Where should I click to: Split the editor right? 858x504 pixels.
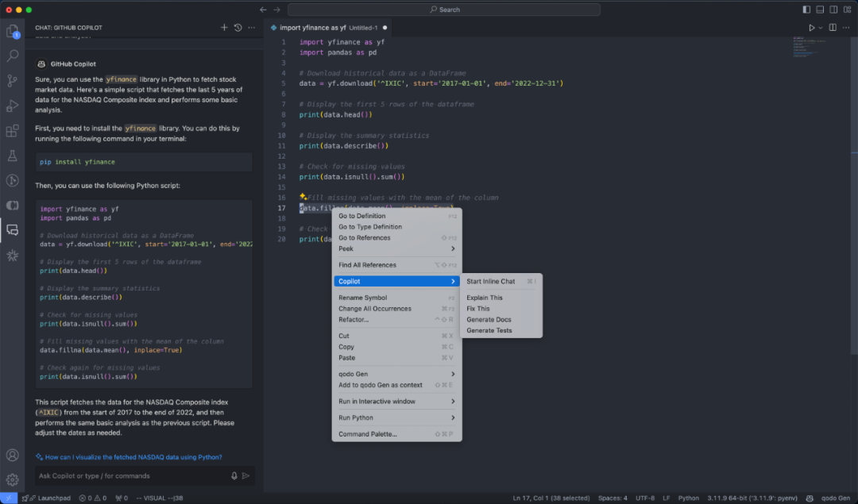[833, 27]
